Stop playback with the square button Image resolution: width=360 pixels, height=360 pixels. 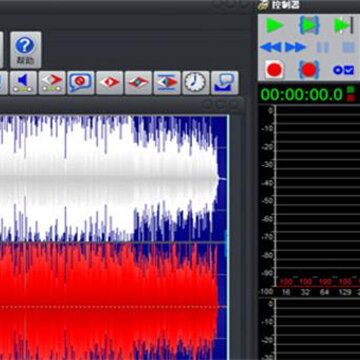pyautogui.click(x=349, y=47)
